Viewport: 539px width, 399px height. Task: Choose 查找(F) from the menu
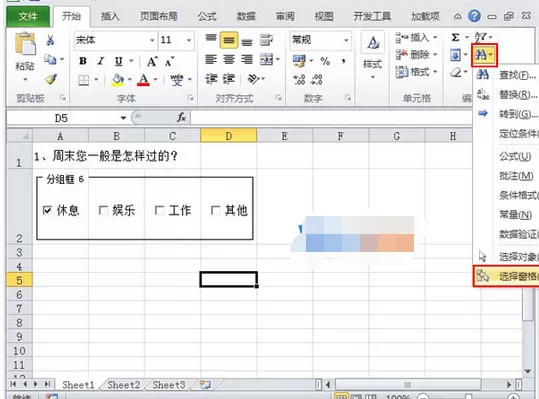pos(507,75)
